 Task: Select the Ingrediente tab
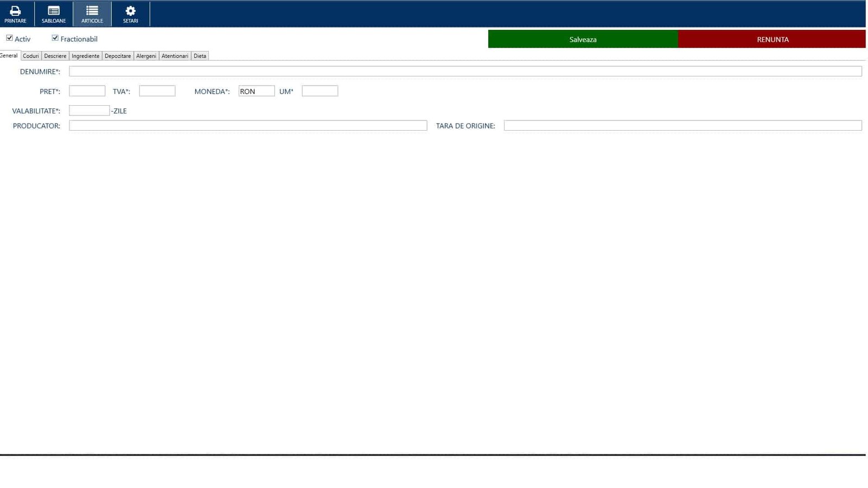tap(85, 55)
